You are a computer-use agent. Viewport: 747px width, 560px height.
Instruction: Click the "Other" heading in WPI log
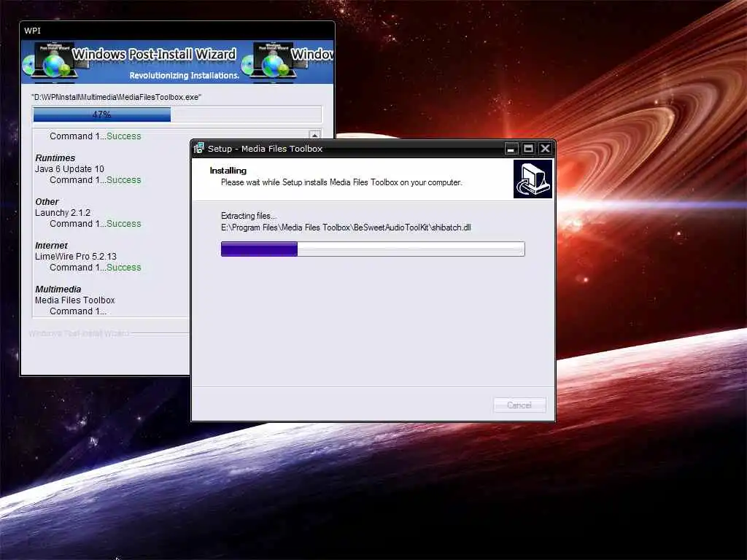tap(47, 202)
